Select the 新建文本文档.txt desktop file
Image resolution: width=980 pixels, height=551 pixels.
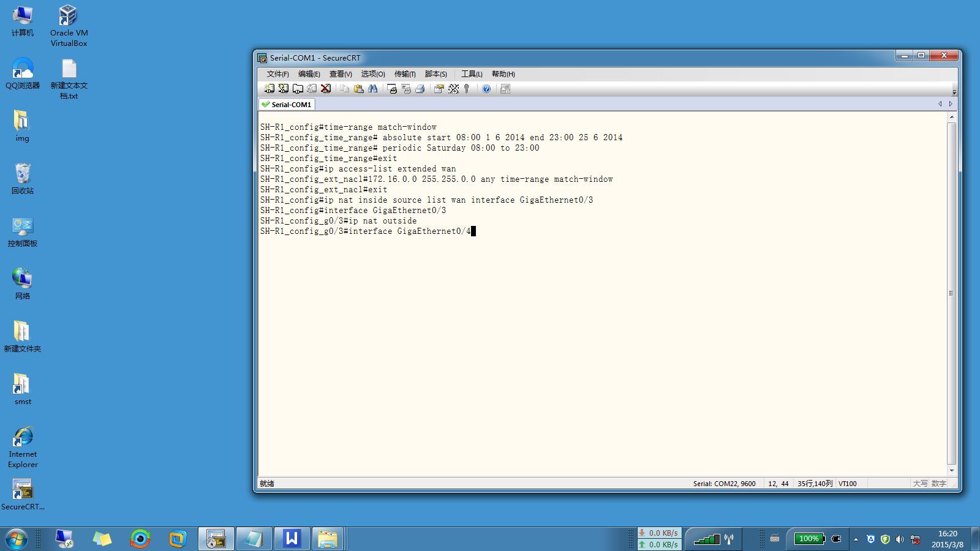(69, 79)
